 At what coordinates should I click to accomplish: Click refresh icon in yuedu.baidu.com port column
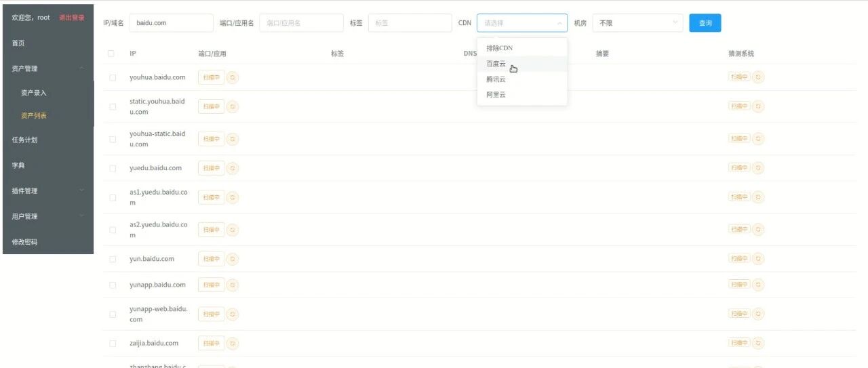(233, 168)
